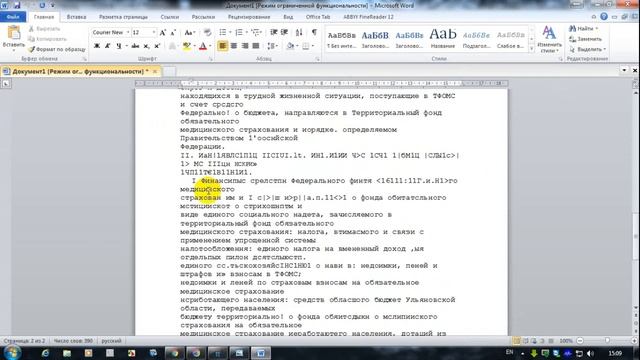The width and height of the screenshot is (640, 360).
Task: Open Styles pane launcher in Стили group
Action: tap(560, 60)
